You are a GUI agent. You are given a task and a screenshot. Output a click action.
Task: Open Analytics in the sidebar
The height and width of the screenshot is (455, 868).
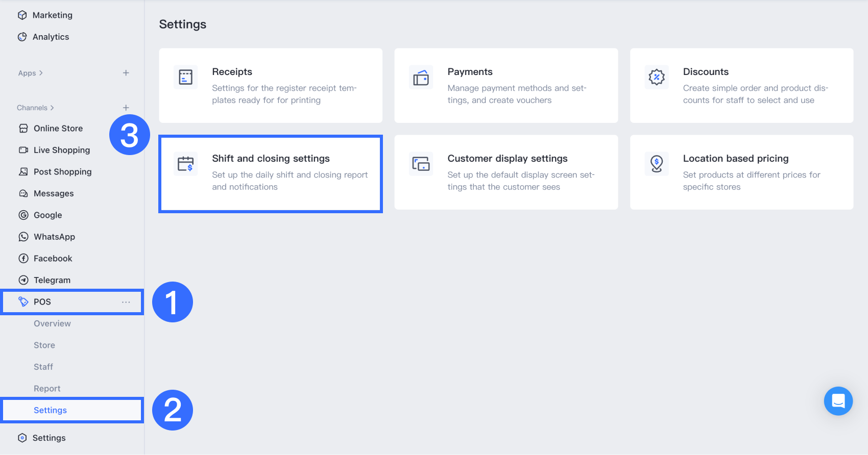pos(51,37)
